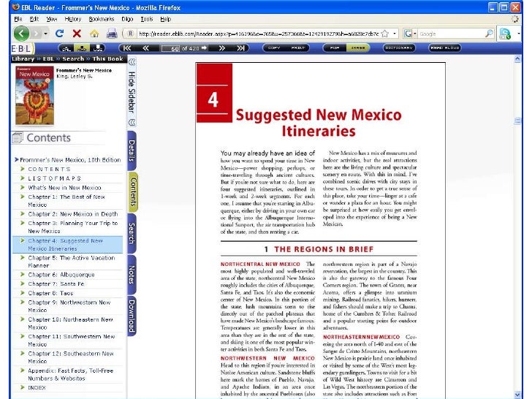Go back with the green Back arrow
This screenshot has width=532, height=399.
[x=21, y=34]
